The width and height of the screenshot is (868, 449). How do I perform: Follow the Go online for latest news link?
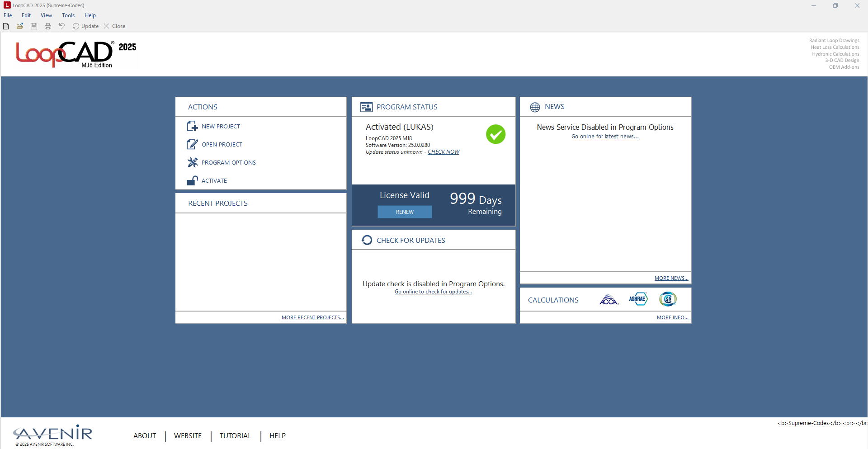605,137
